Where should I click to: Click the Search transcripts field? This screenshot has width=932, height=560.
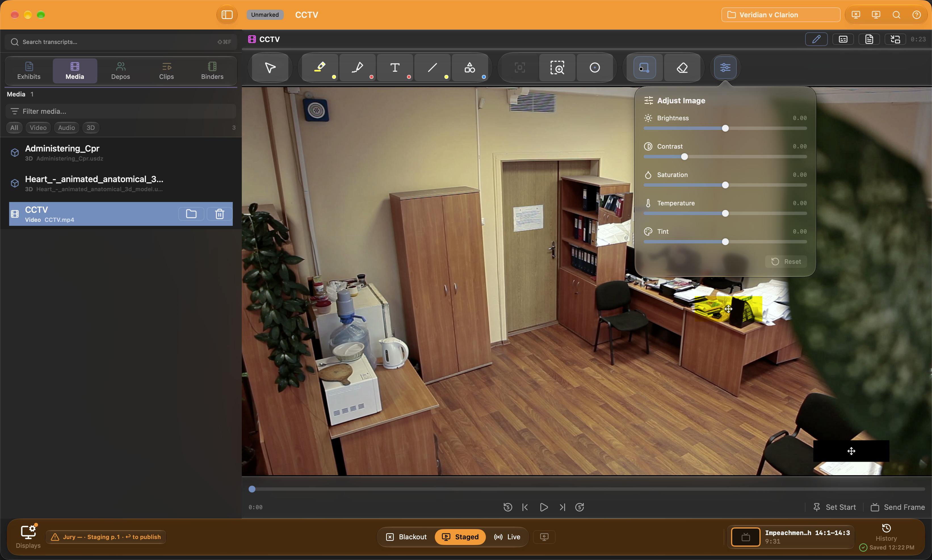coord(121,42)
